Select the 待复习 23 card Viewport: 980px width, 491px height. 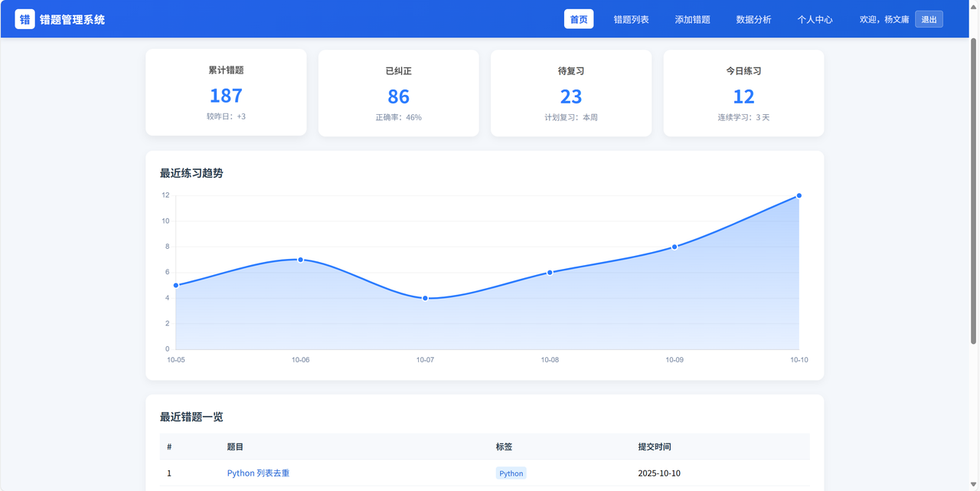point(571,93)
